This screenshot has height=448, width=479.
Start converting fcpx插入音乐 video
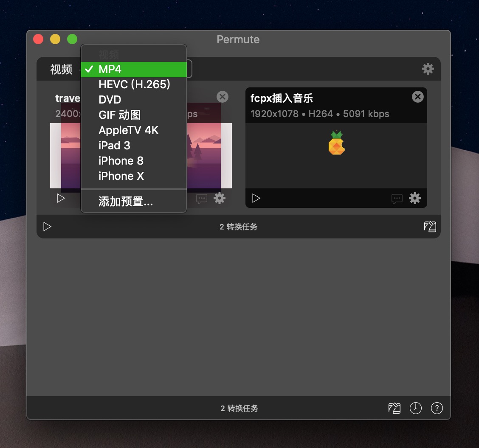click(x=256, y=199)
